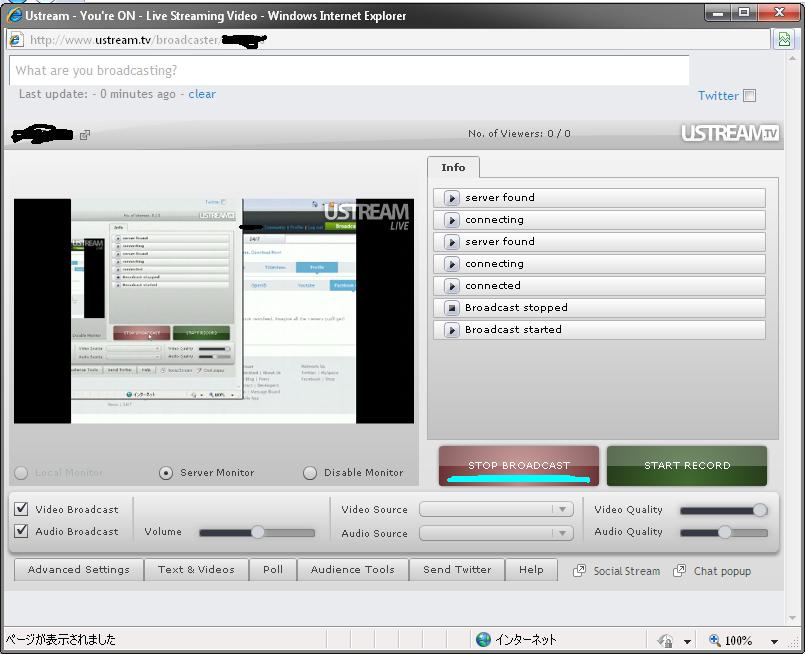Click the Stop Broadcast button

(519, 466)
